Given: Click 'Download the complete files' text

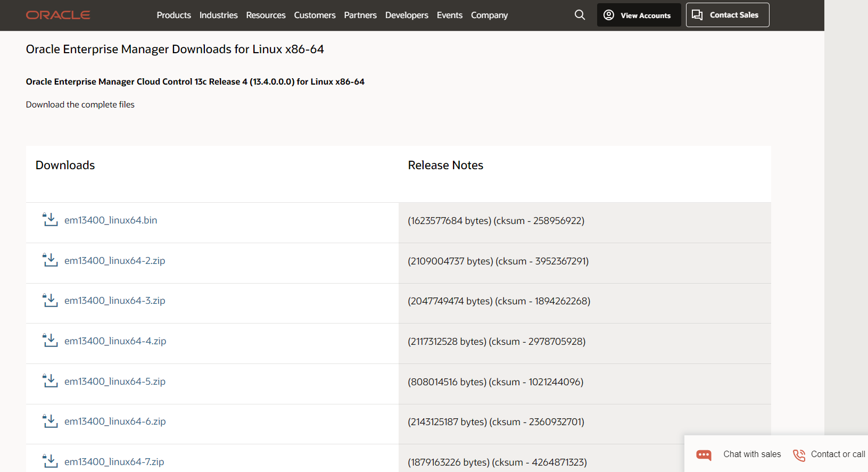Looking at the screenshot, I should (x=80, y=104).
